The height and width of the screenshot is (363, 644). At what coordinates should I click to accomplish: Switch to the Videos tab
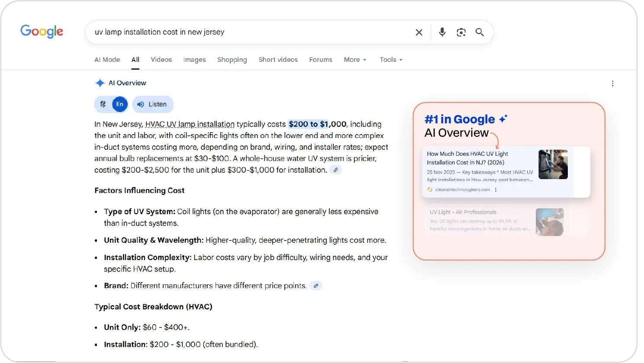161,60
